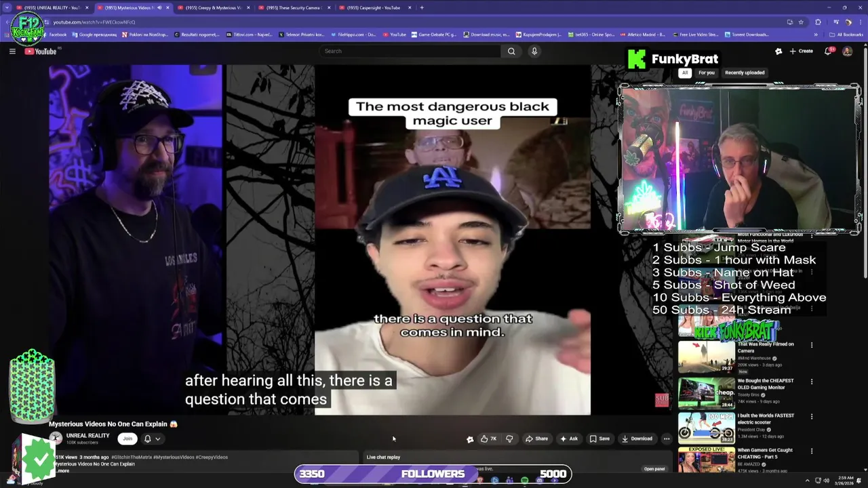Click the UNREAL REALITY channel avatar

pos(56,439)
